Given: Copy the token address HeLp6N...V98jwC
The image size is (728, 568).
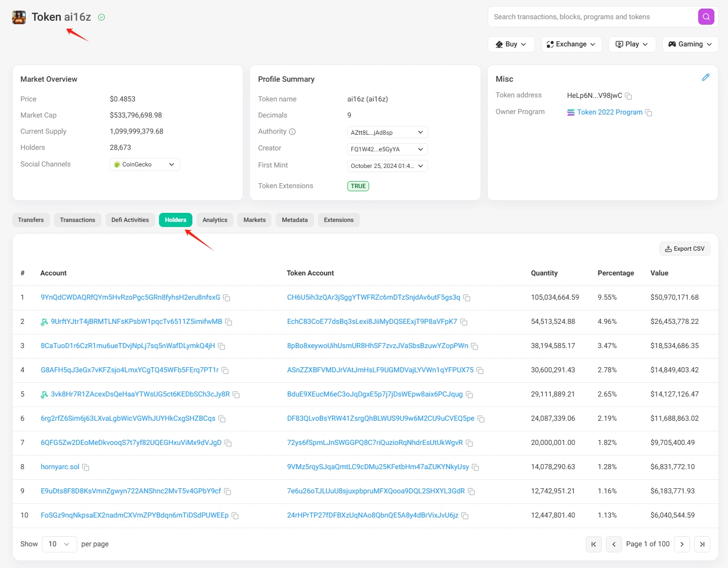Looking at the screenshot, I should [x=629, y=96].
